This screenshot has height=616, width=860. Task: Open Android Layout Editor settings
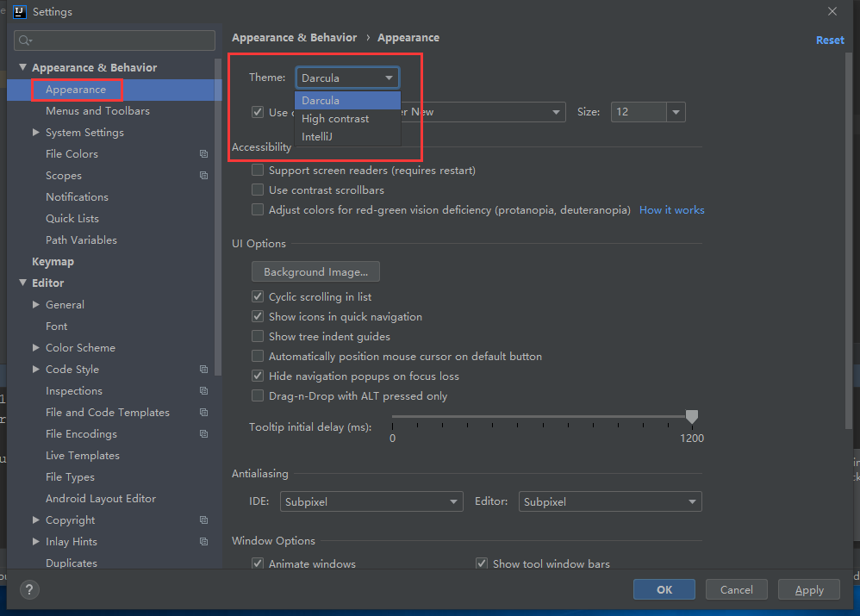pyautogui.click(x=101, y=499)
